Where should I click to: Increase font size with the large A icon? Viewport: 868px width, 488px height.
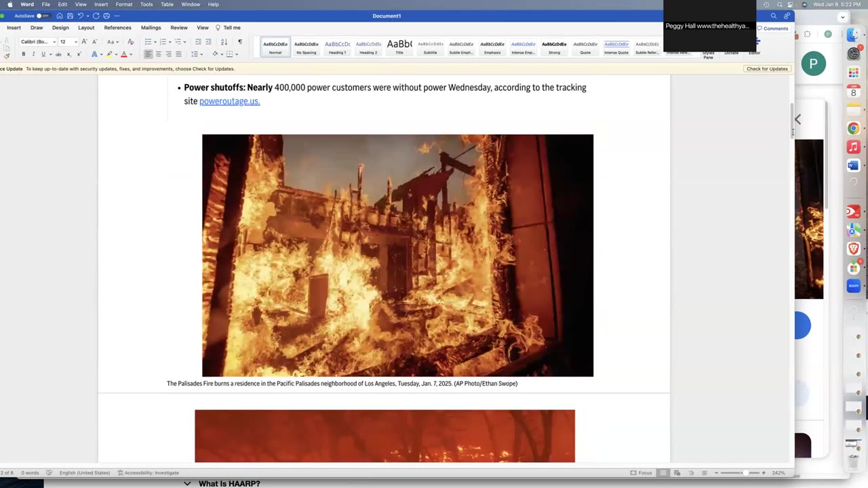(x=84, y=42)
